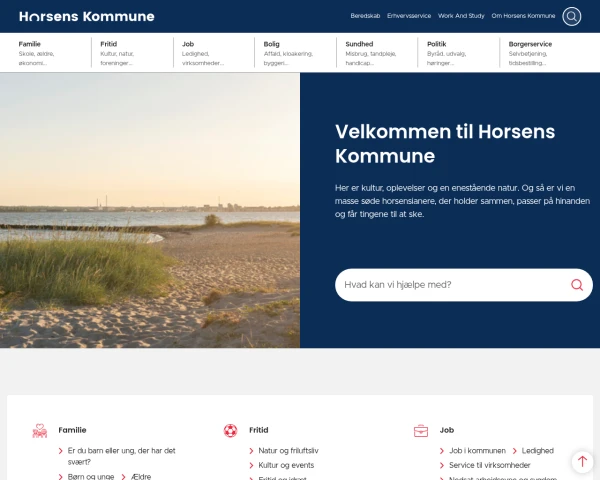Screen dimensions: 600x480
Task: Click chevron beside Job i kommunen
Action: click(x=442, y=451)
